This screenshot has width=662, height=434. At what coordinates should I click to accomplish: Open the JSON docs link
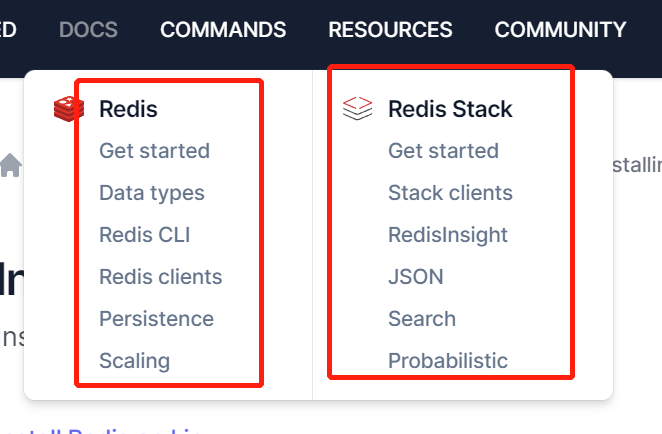tap(416, 277)
